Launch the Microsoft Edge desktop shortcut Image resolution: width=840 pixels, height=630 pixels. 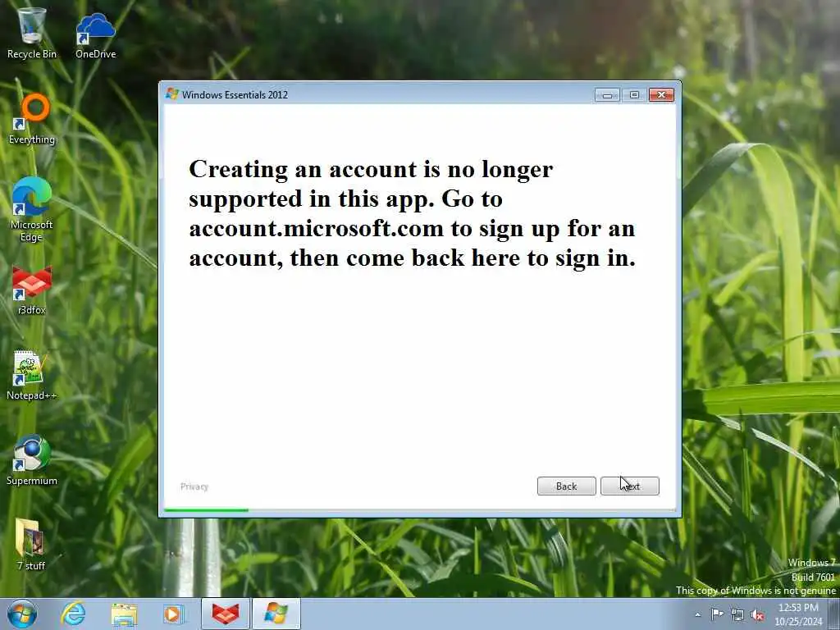click(x=32, y=209)
